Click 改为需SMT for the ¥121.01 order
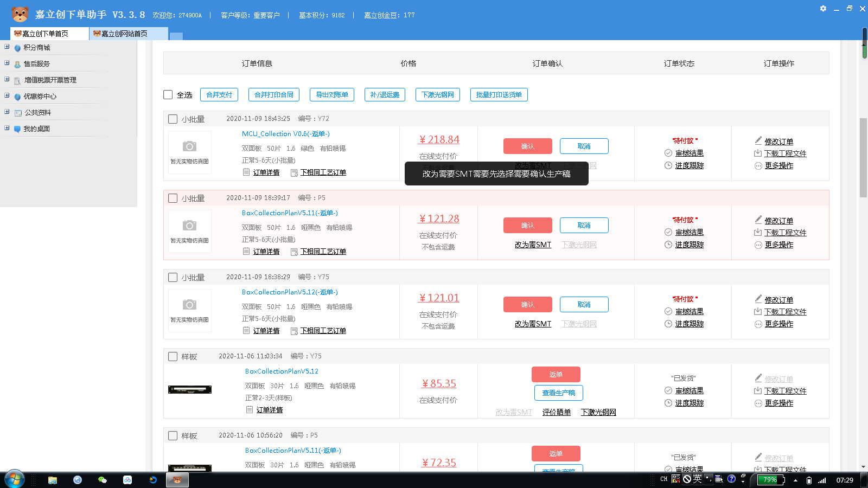This screenshot has width=868, height=488. tap(533, 324)
